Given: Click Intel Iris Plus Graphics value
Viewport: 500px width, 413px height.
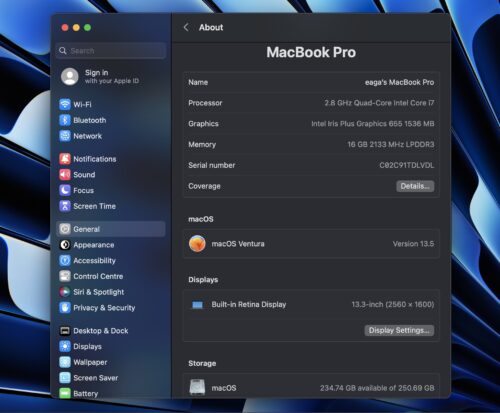Looking at the screenshot, I should tap(373, 124).
